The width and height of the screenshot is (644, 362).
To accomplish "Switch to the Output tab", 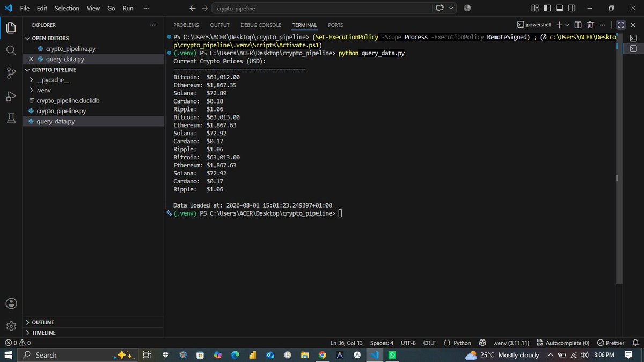I will coord(219,25).
